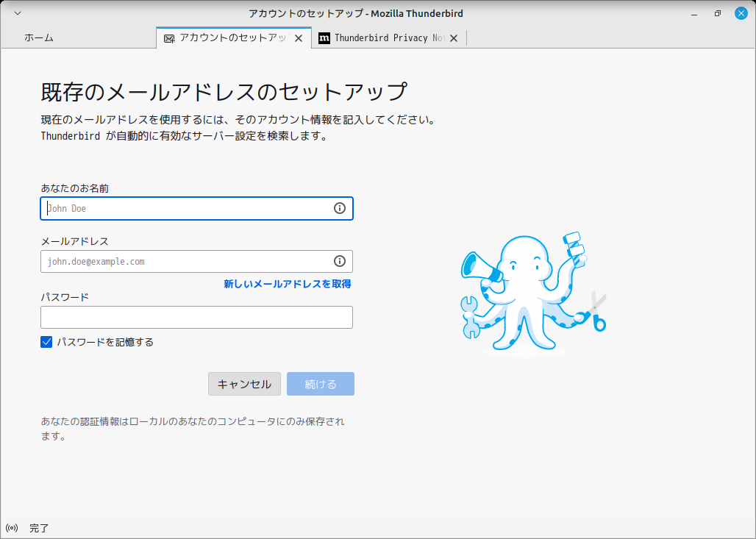The image size is (756, 539).
Task: Click the account setup tab mail icon
Action: point(169,38)
